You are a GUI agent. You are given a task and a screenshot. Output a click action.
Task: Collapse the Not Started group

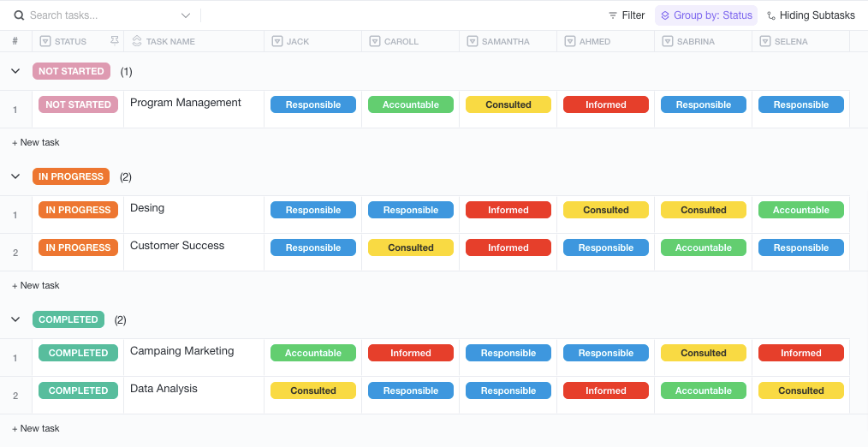pyautogui.click(x=15, y=71)
